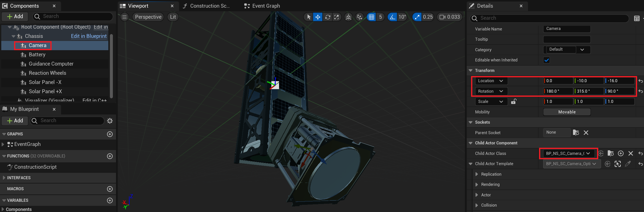Clear the Parent Socket with X icon
This screenshot has width=644, height=212.
[586, 133]
